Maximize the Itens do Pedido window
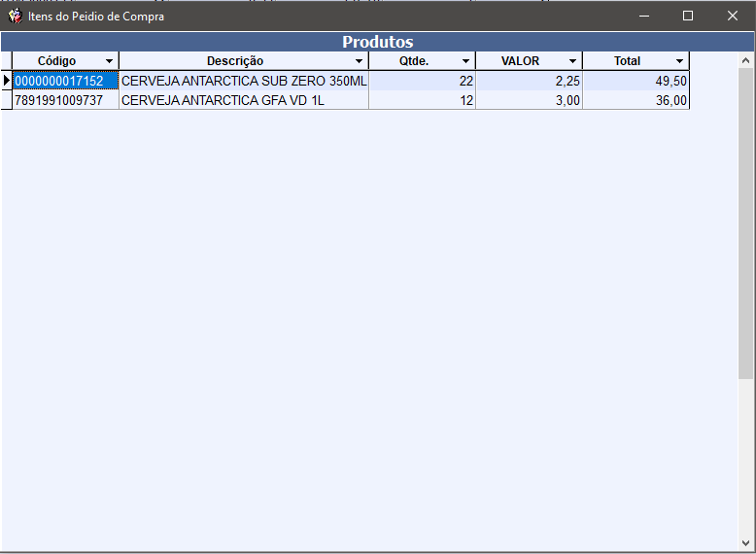This screenshot has height=554, width=756. click(x=688, y=16)
